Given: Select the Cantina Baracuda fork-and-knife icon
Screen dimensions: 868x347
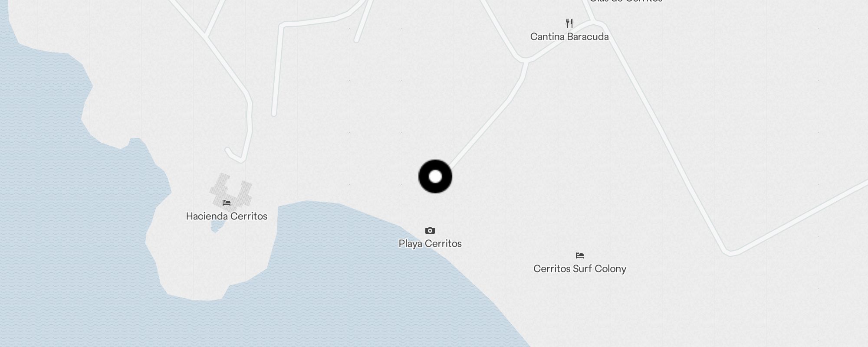Looking at the screenshot, I should click(569, 23).
